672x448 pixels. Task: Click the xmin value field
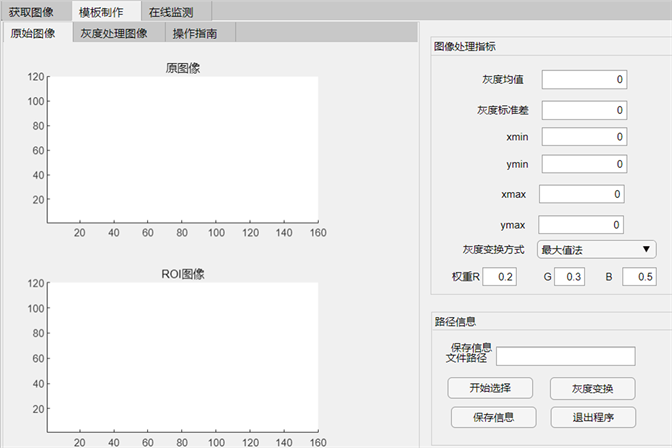point(584,137)
